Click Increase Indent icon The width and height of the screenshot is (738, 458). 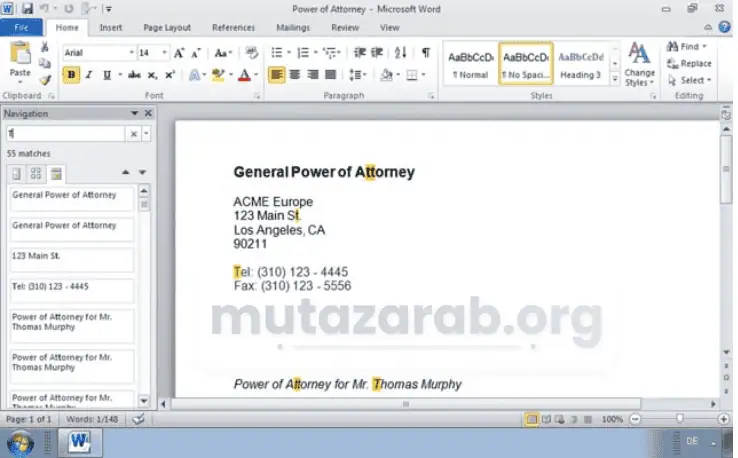pyautogui.click(x=377, y=53)
